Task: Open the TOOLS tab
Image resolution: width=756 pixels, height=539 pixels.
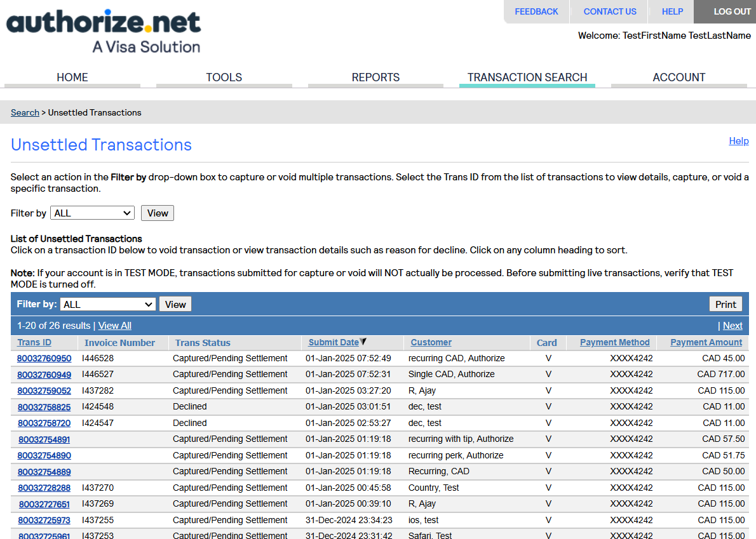Action: tap(224, 77)
